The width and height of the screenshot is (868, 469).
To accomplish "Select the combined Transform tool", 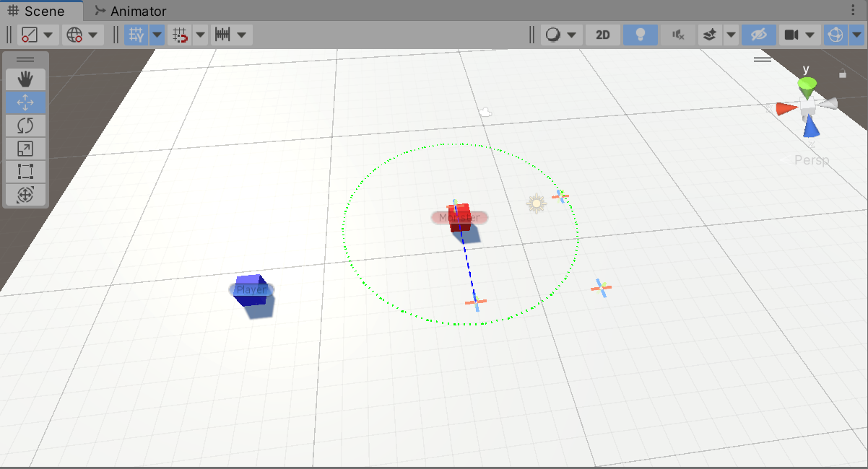I will tap(25, 195).
